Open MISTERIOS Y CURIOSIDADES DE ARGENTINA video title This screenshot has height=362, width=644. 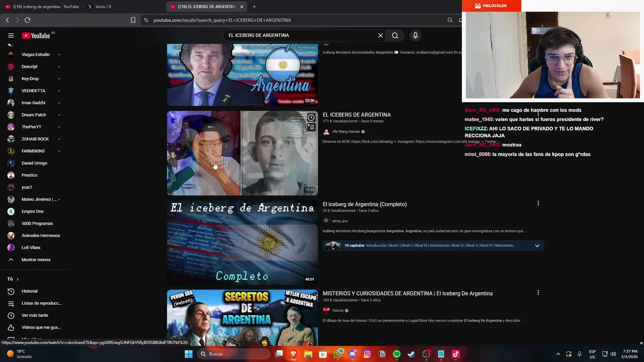tap(408, 293)
